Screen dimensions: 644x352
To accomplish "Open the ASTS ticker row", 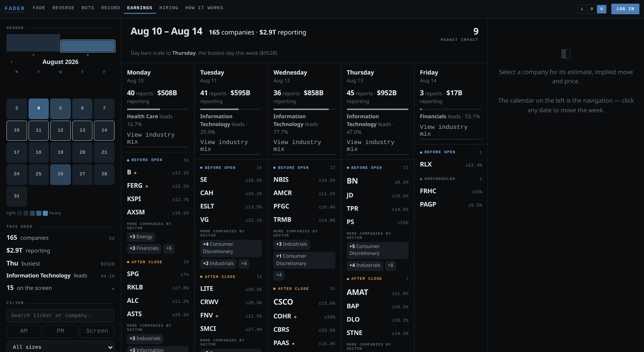I will (158, 314).
